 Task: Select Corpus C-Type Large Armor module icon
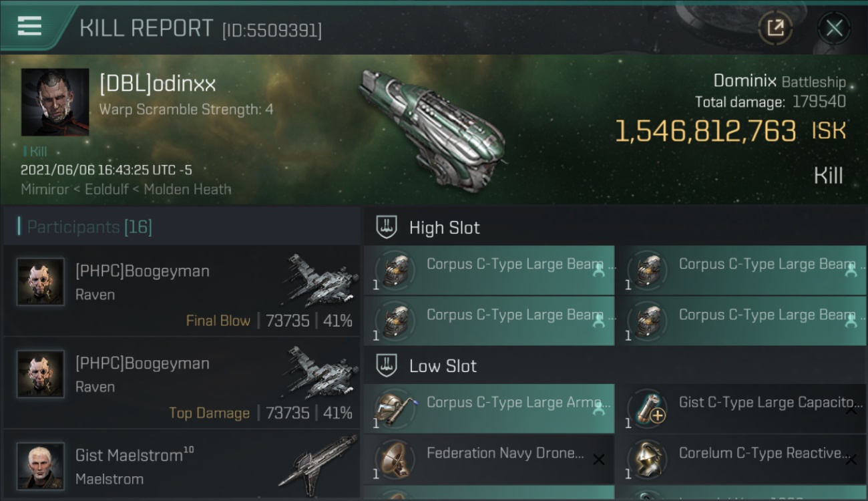pos(395,407)
